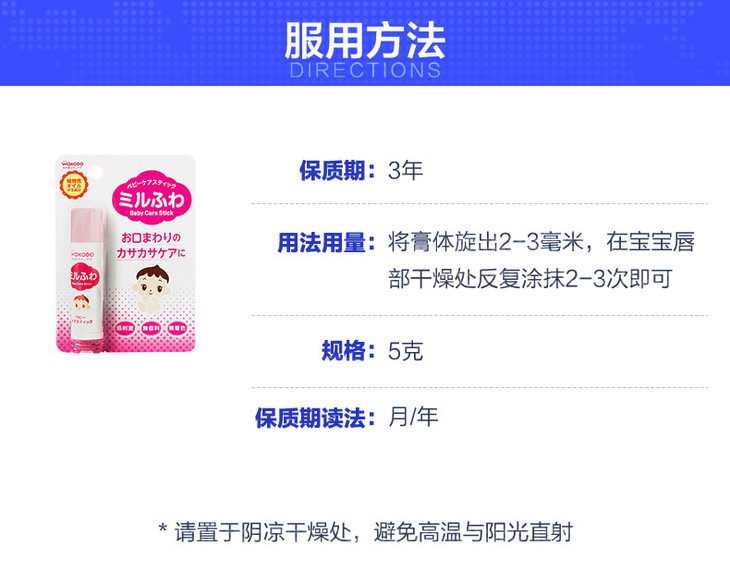Click the usage text mentioning 将膏体旋出2-3毫米
The height and width of the screenshot is (570, 730).
click(541, 260)
